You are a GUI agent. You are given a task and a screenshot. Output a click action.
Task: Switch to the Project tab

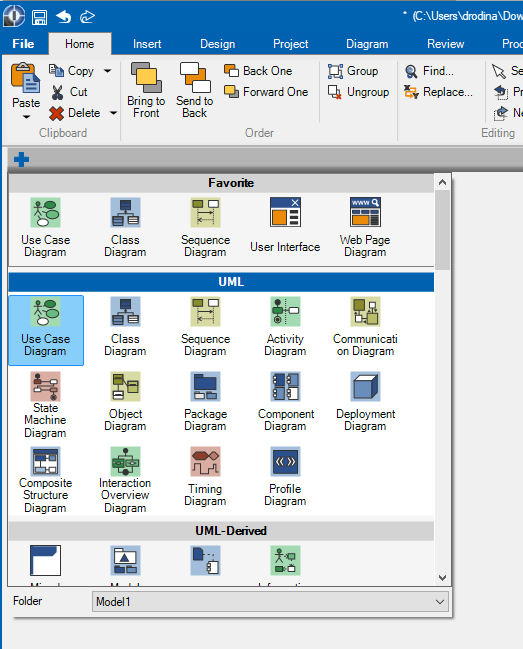pos(290,44)
